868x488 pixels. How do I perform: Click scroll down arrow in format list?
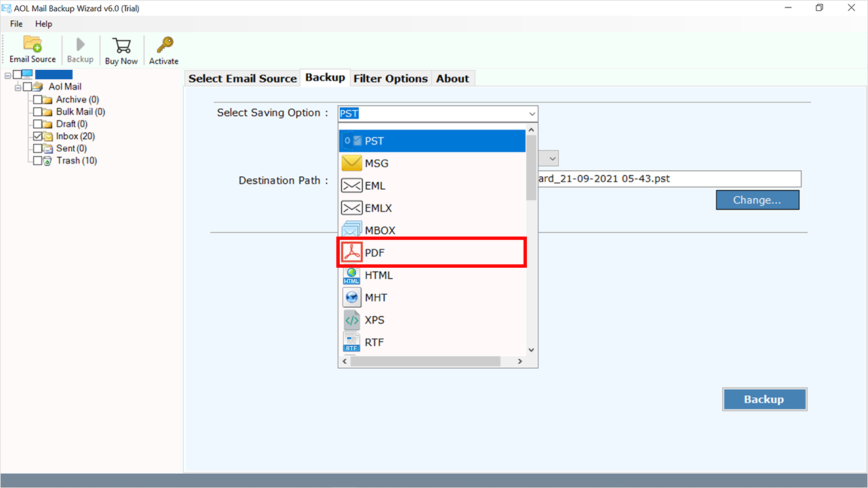531,350
